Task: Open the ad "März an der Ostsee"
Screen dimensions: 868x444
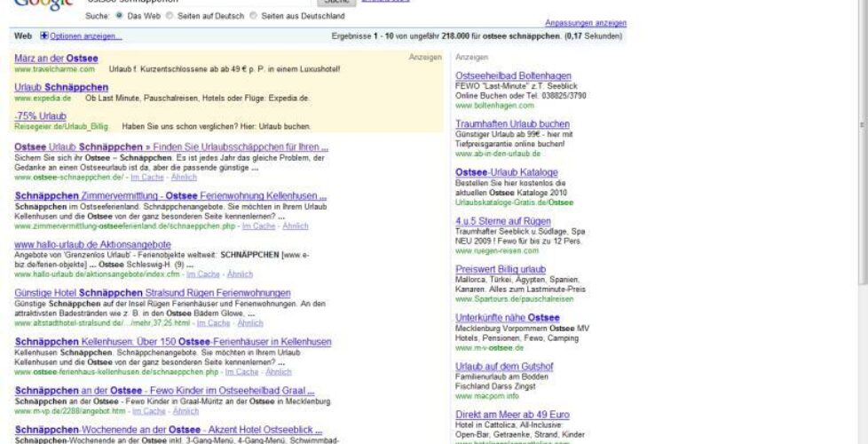Action: point(57,58)
